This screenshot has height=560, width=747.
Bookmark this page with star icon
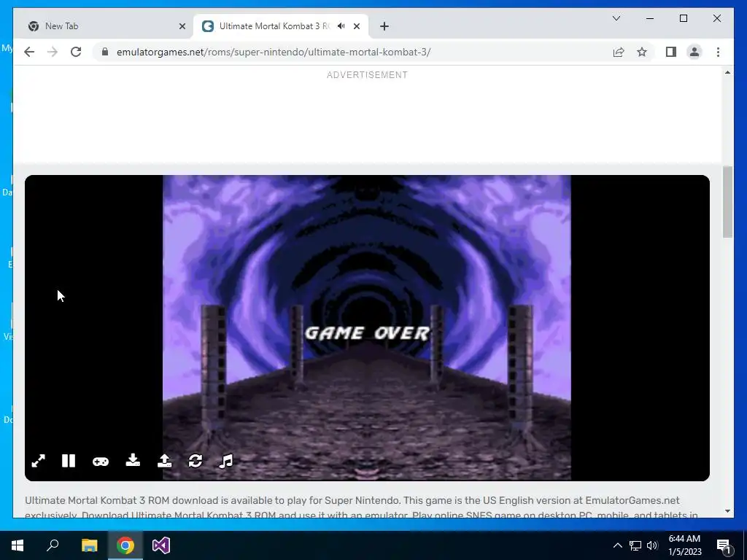coord(642,52)
